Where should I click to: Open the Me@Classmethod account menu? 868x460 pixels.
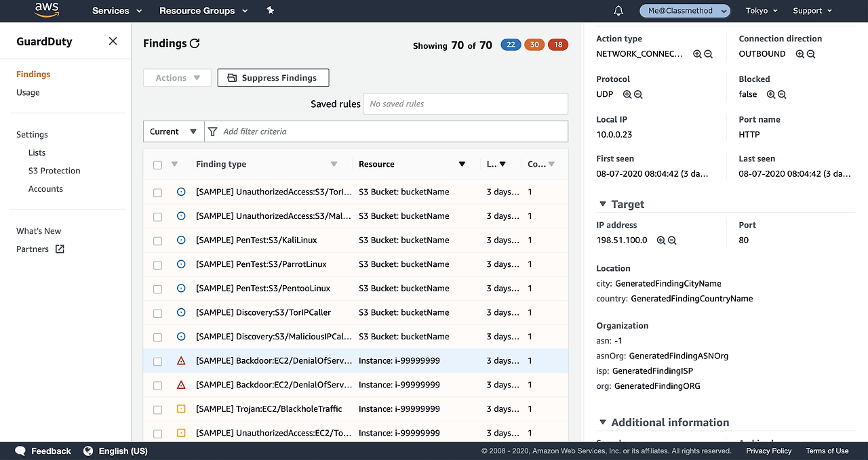click(685, 11)
